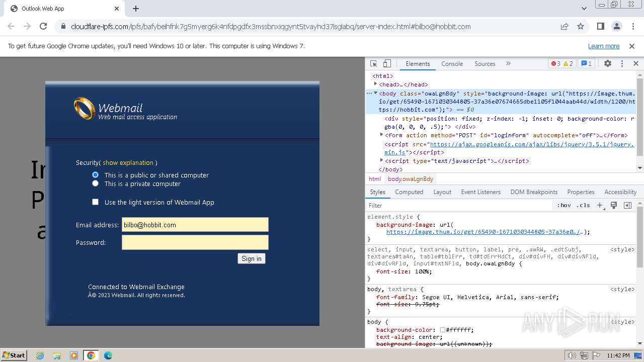Image resolution: width=644 pixels, height=362 pixels.
Task: Switch to the Sources tab
Action: pyautogui.click(x=485, y=64)
